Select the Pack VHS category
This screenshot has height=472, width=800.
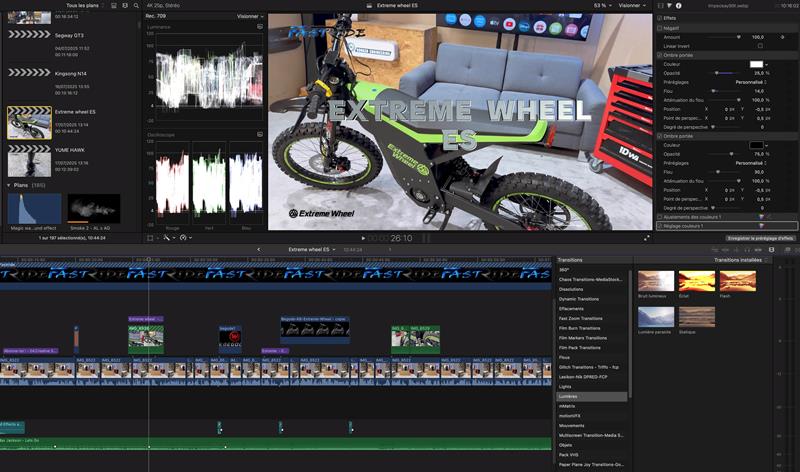[592, 455]
